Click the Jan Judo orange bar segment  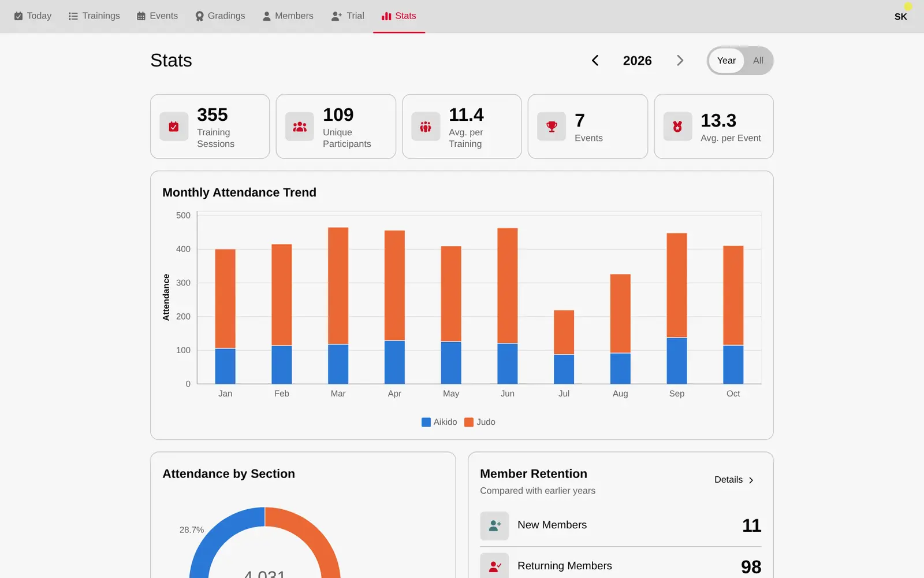coord(225,298)
